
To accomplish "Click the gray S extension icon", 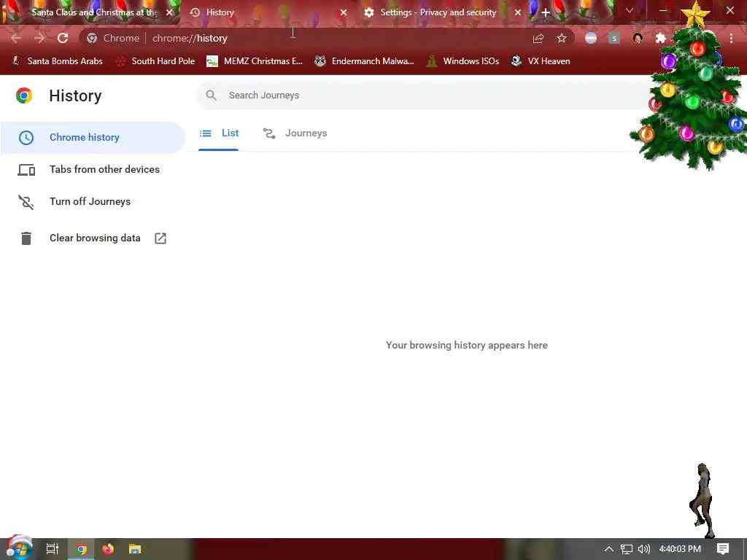I will click(614, 38).
